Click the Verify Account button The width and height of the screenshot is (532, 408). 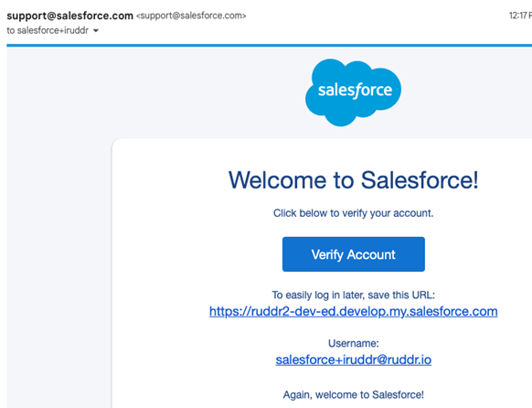point(353,254)
